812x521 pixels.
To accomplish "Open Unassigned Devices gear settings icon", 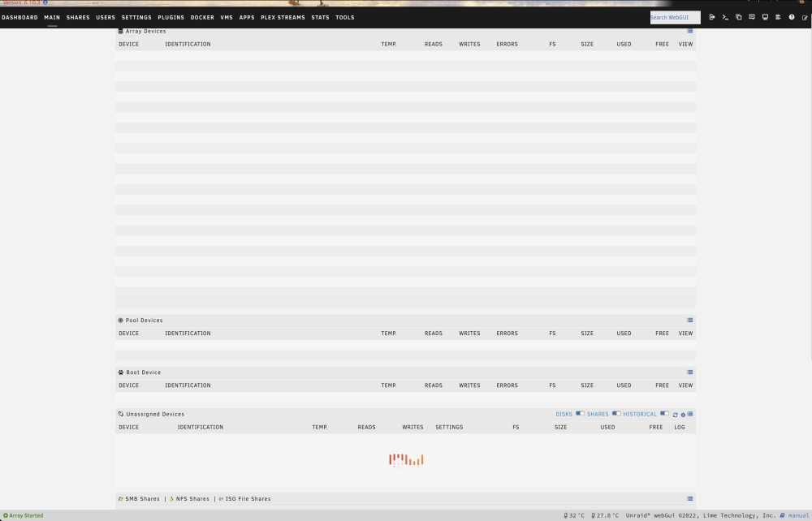I will (x=683, y=415).
